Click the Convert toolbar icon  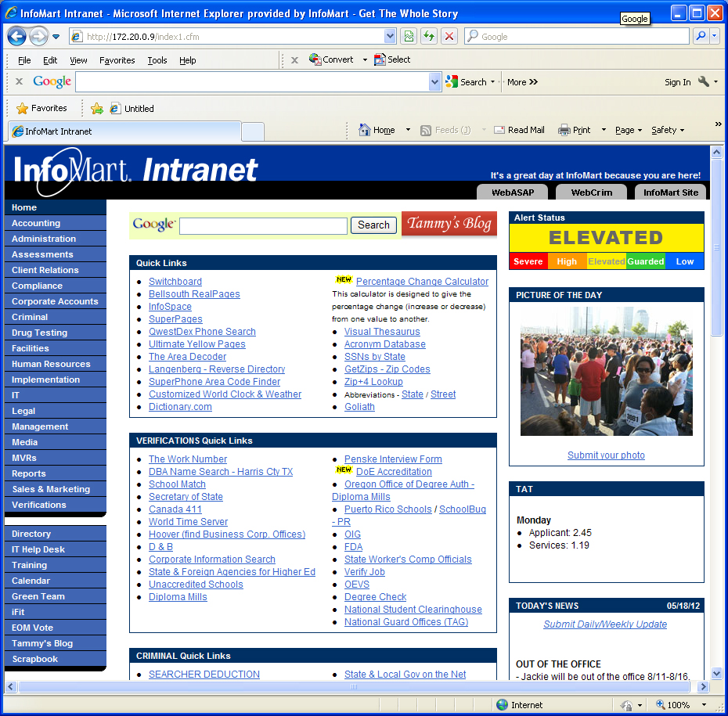tap(331, 59)
